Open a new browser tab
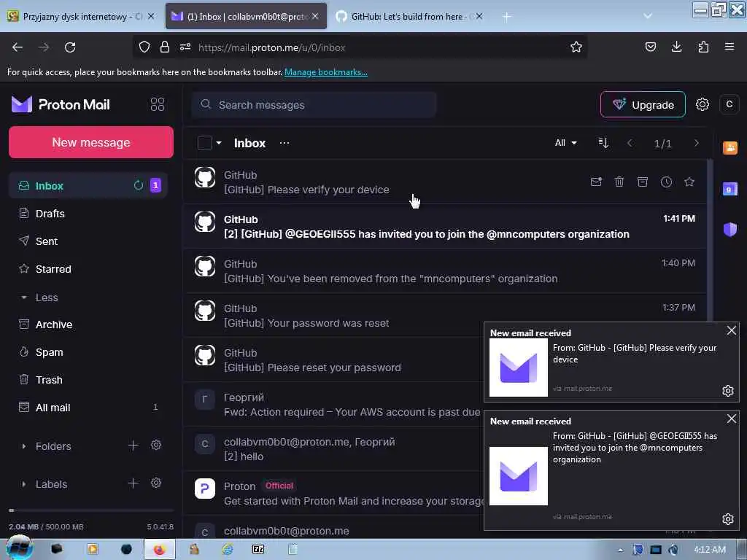The image size is (747, 560). (x=506, y=17)
